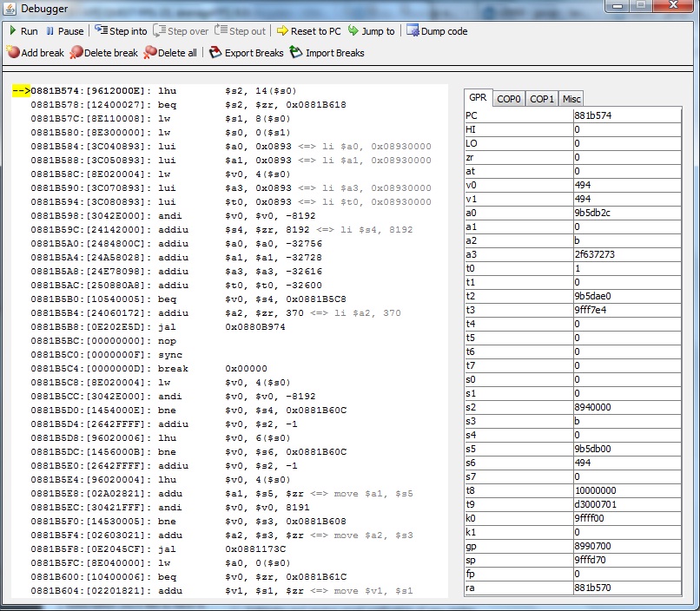This screenshot has width=700, height=611.
Task: Click the Jump to button
Action: point(371,31)
